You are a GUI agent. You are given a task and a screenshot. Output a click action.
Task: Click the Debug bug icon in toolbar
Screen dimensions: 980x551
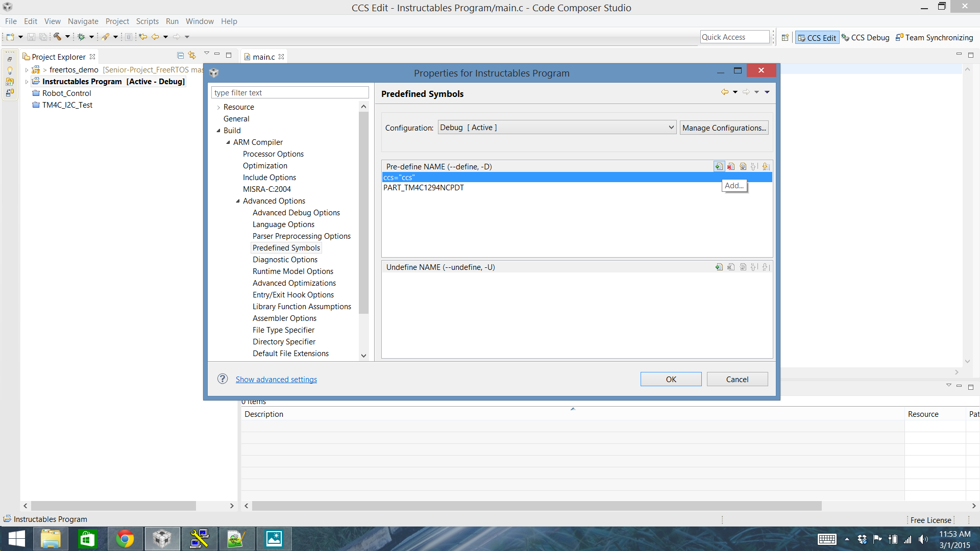[x=81, y=37]
